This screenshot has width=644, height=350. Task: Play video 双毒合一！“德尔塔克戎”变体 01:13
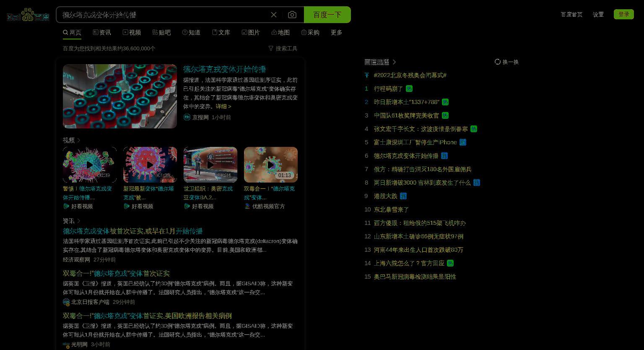click(x=271, y=165)
